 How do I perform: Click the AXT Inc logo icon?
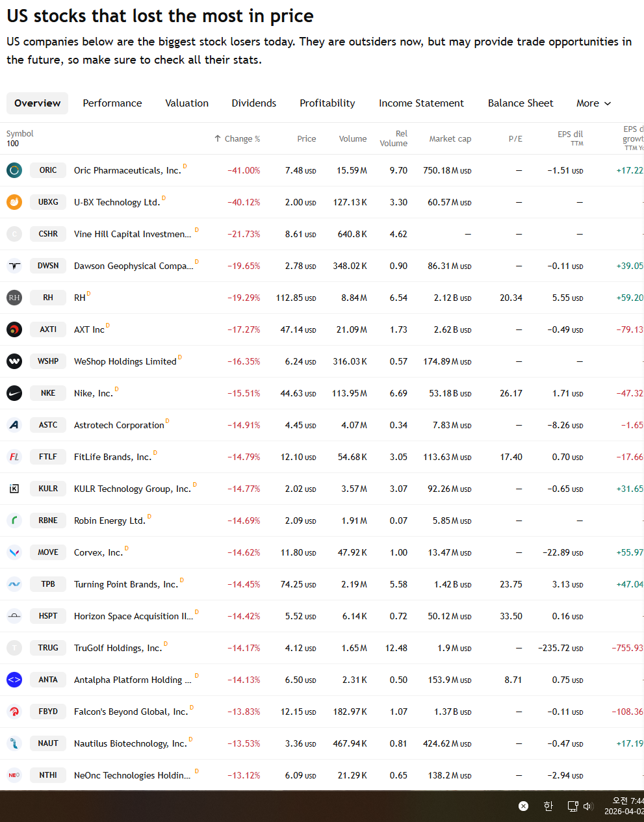click(14, 329)
